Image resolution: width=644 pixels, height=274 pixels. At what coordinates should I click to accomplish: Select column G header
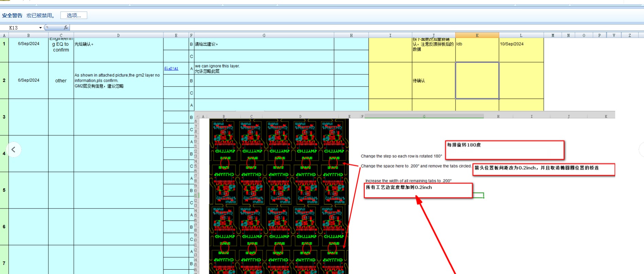click(x=264, y=35)
